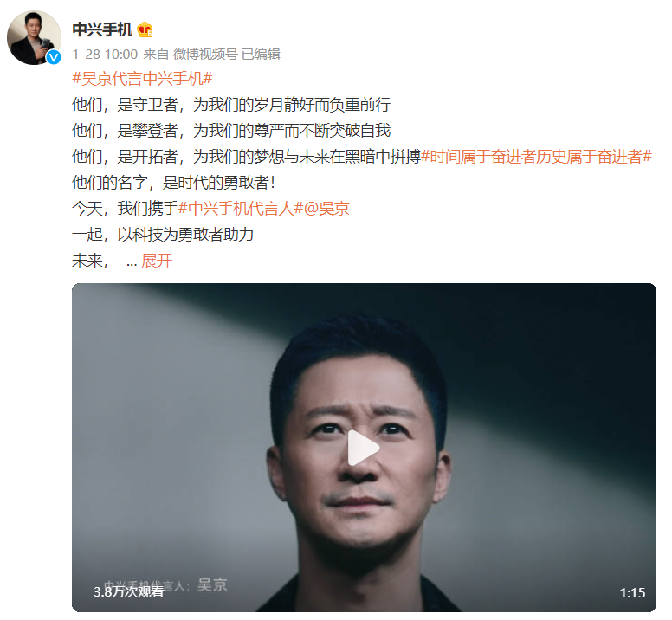Click the 微博视频号 source link
The height and width of the screenshot is (620, 672).
pos(205,54)
